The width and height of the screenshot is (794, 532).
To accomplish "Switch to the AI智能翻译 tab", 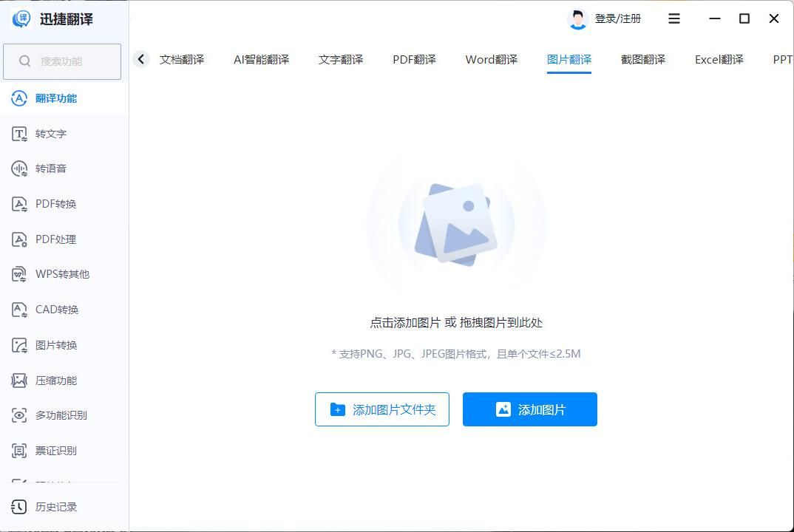I will click(261, 60).
